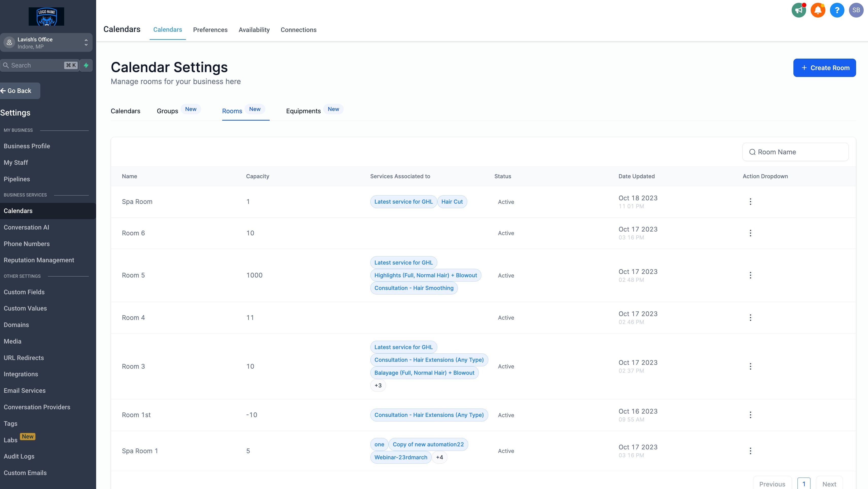Open three-dot menu for Spa Room 1
Screen dimensions: 868x489
coord(750,451)
